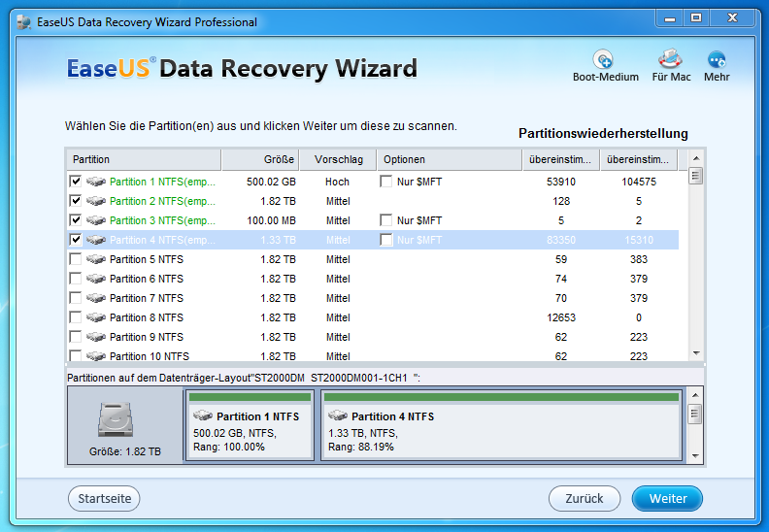Click the Startseite button
Viewport: 769px width, 532px height.
[x=104, y=498]
